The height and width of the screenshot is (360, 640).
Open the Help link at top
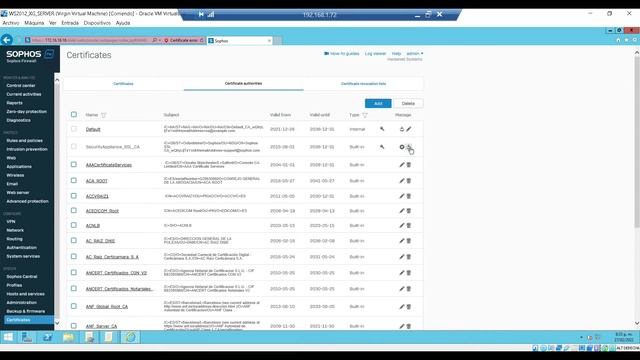click(396, 53)
